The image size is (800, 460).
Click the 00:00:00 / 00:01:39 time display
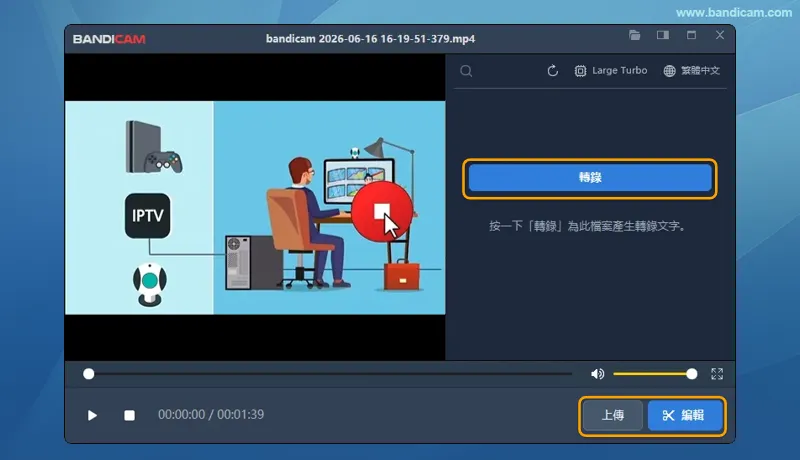click(x=211, y=415)
